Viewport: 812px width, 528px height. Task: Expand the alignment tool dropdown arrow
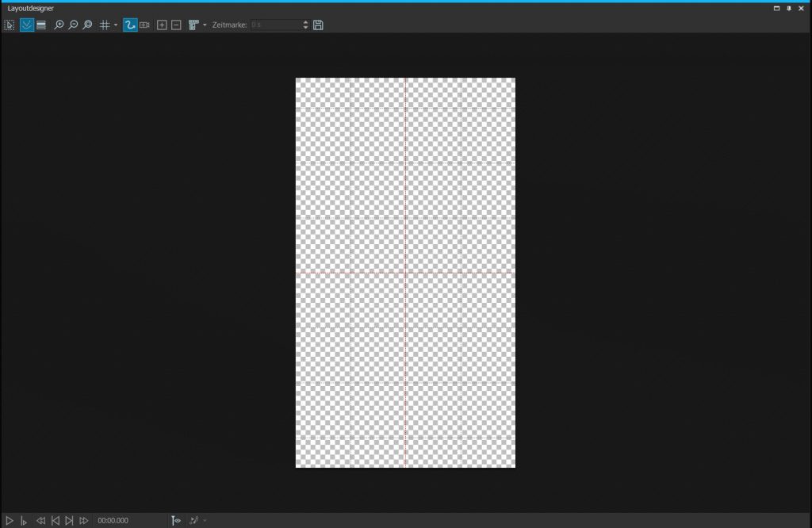tap(205, 25)
